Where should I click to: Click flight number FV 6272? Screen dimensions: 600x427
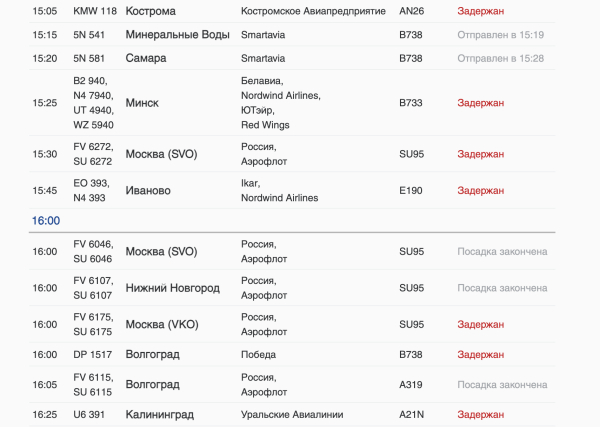click(x=93, y=147)
